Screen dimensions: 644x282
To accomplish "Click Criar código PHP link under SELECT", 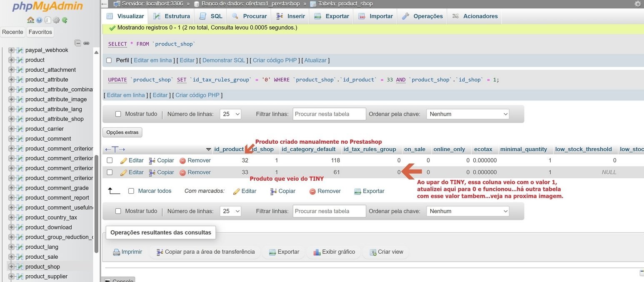I will tap(275, 60).
